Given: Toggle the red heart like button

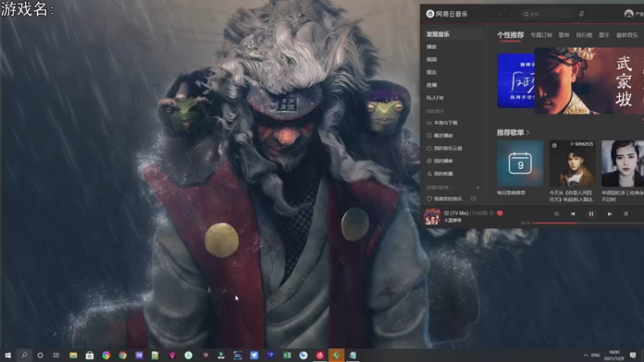Looking at the screenshot, I should (x=500, y=213).
